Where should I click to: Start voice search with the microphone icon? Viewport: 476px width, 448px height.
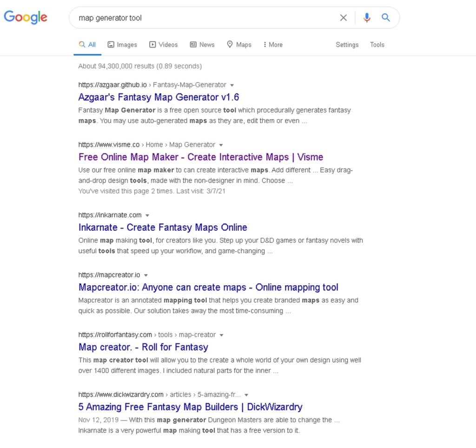[367, 18]
